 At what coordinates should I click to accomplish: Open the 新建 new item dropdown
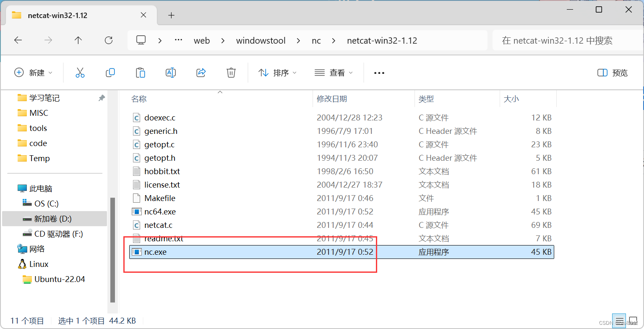pyautogui.click(x=34, y=73)
